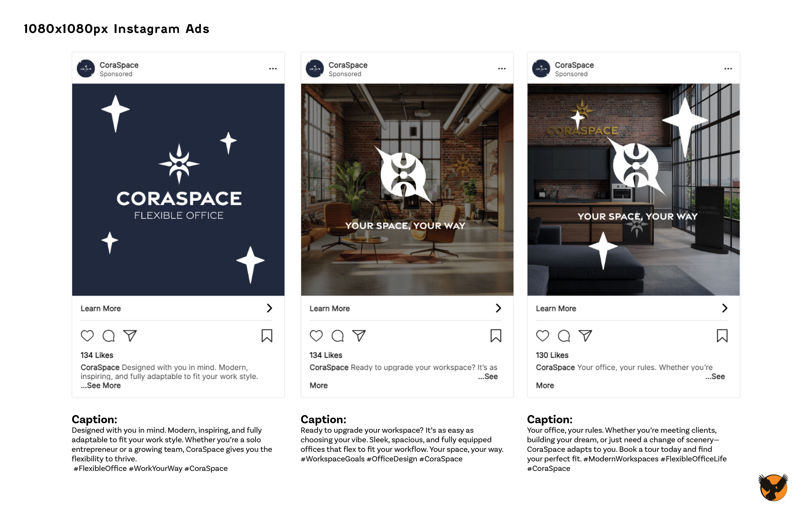Open more options menu on second ad
The image size is (812, 525).
(x=502, y=68)
